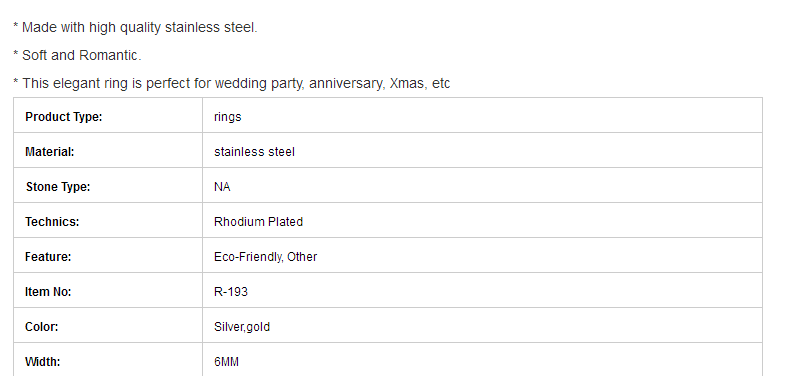Click the 'Color:' row label
785x376 pixels.
42,327
